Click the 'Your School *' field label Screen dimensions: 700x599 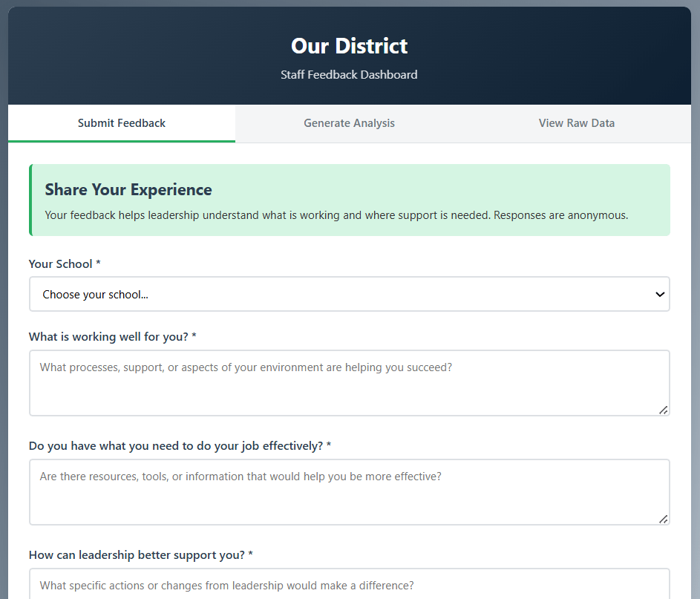click(x=65, y=264)
